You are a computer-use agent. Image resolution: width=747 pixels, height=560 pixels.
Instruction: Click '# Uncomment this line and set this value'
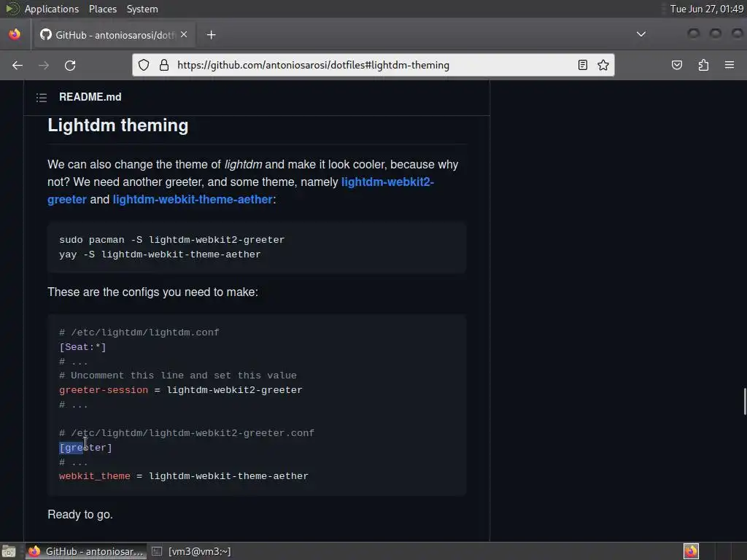click(178, 376)
